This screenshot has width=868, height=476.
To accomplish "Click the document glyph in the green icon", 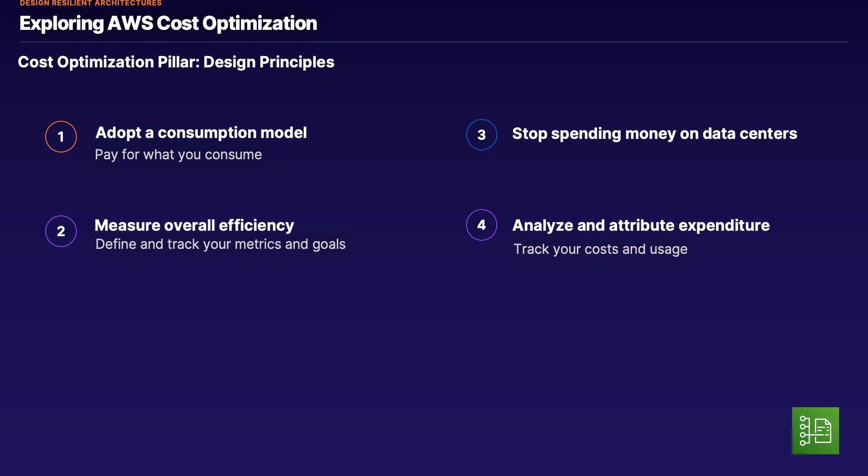I will pos(823,431).
